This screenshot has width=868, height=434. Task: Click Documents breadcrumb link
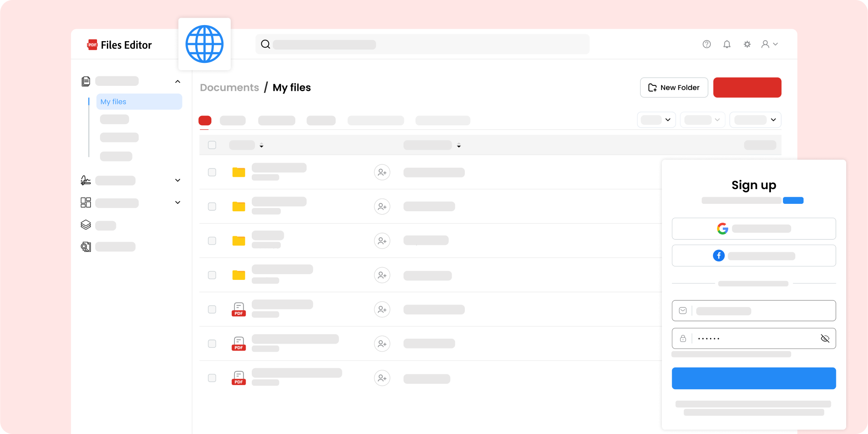click(x=230, y=88)
